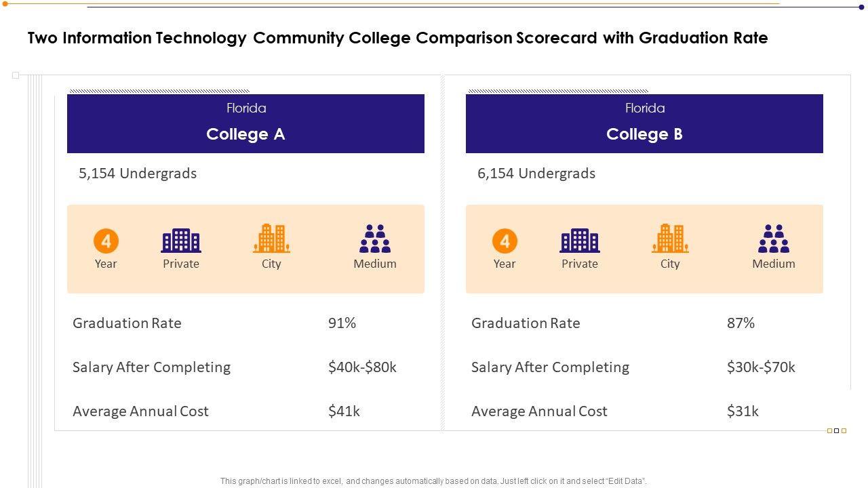This screenshot has height=488, width=868.
Task: Select College B's 87% graduation rate value
Action: click(741, 323)
